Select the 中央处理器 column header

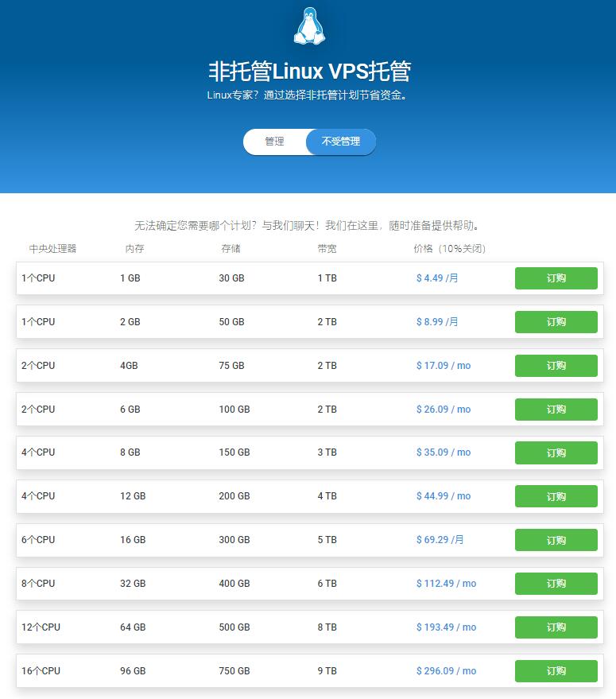click(x=52, y=249)
